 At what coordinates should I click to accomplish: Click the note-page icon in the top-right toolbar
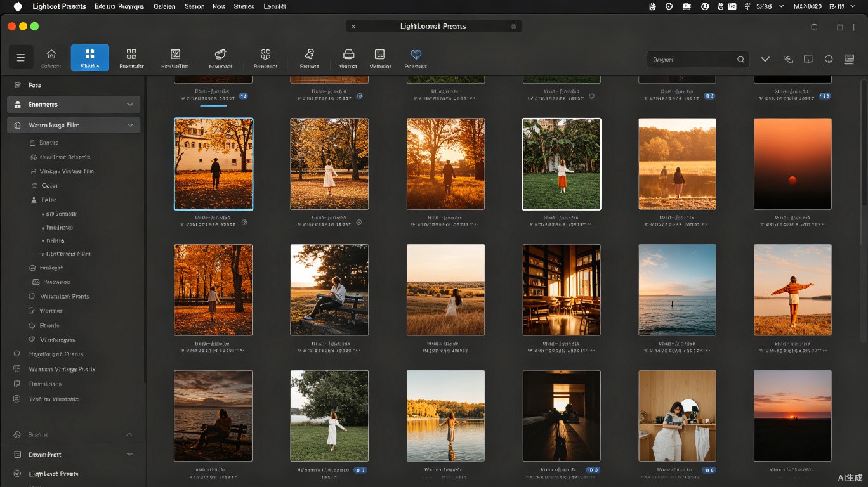click(808, 59)
